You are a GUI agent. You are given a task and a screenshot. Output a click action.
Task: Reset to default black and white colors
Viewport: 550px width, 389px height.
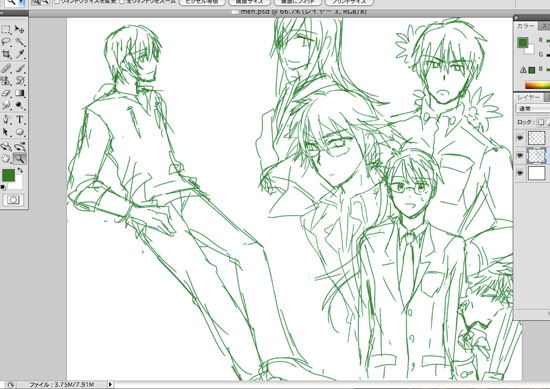[x=3, y=187]
